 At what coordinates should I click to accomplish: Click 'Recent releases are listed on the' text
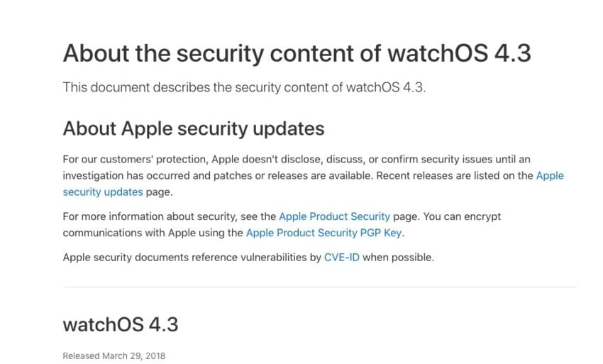(x=455, y=175)
